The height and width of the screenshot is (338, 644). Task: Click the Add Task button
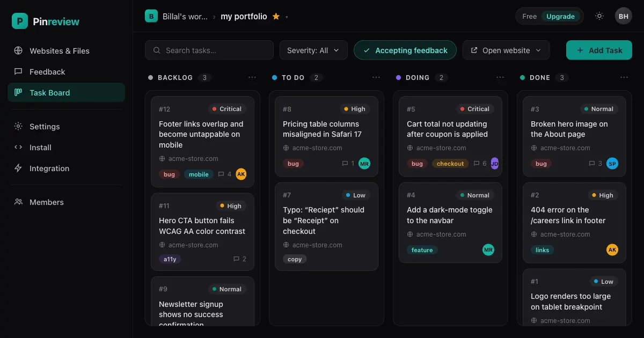pos(599,50)
